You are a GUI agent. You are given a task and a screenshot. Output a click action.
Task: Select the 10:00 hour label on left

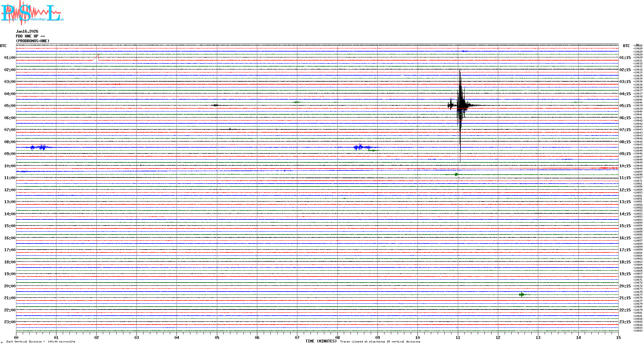10,166
